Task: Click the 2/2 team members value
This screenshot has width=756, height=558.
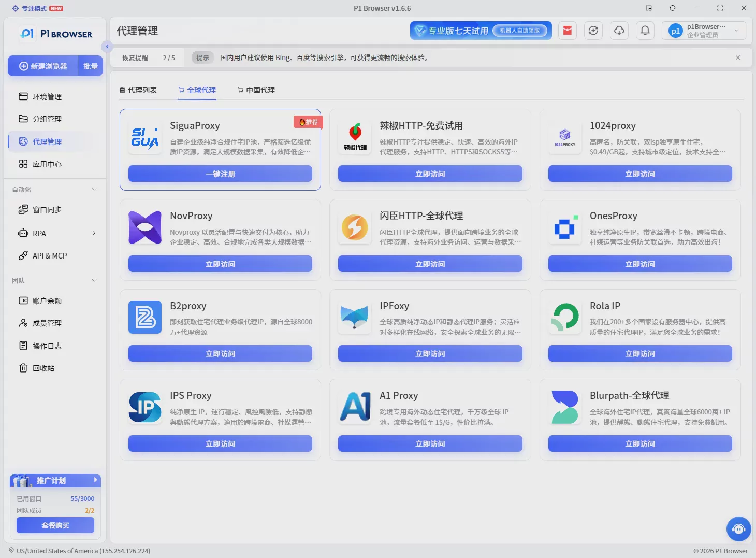Action: coord(90,511)
